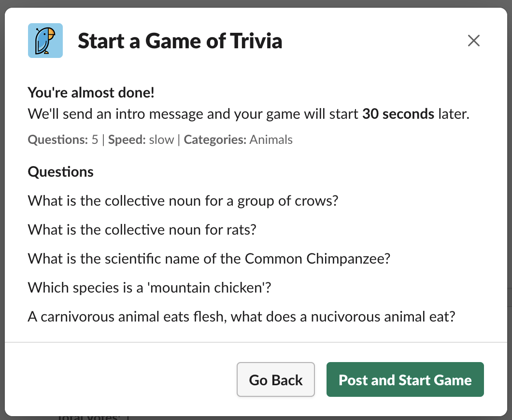512x420 pixels.
Task: Click the 'Speed: slow' summary label
Action: coord(141,140)
